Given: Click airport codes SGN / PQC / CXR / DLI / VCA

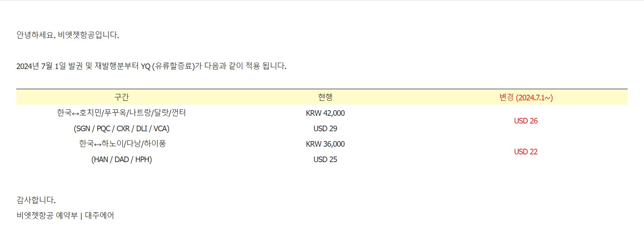Looking at the screenshot, I should point(121,128).
